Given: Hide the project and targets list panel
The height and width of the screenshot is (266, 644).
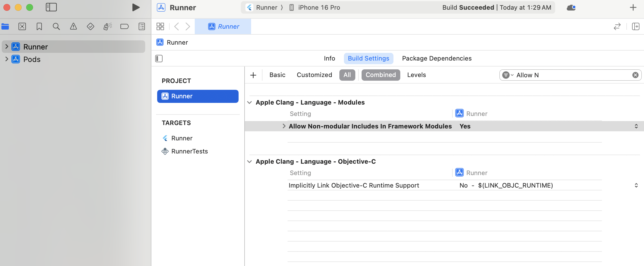Looking at the screenshot, I should [159, 59].
